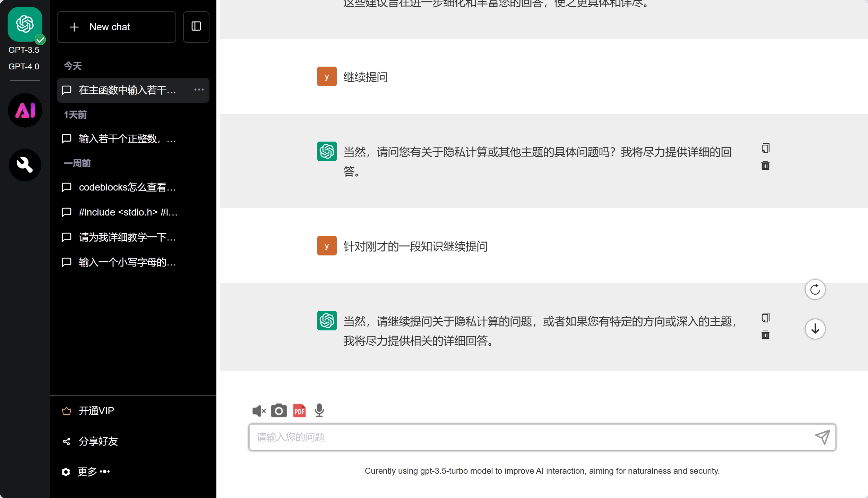Collapse the sidebar with panel toggle button
The image size is (868, 498).
(196, 27)
